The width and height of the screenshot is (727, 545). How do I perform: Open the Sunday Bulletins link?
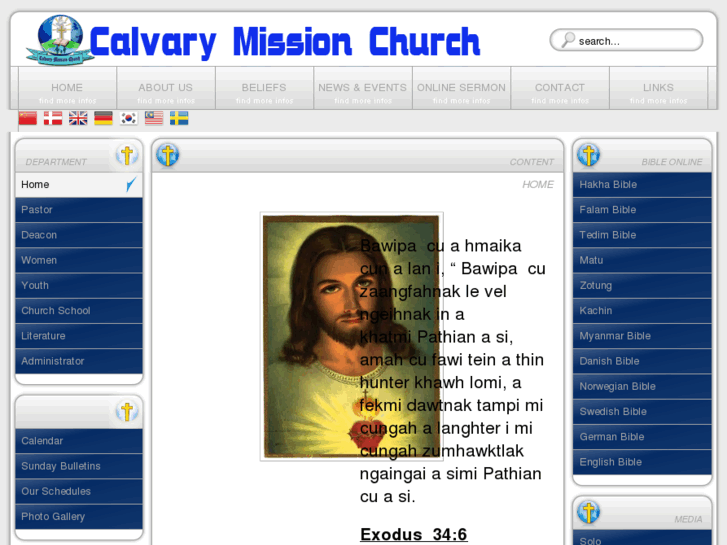(79, 466)
